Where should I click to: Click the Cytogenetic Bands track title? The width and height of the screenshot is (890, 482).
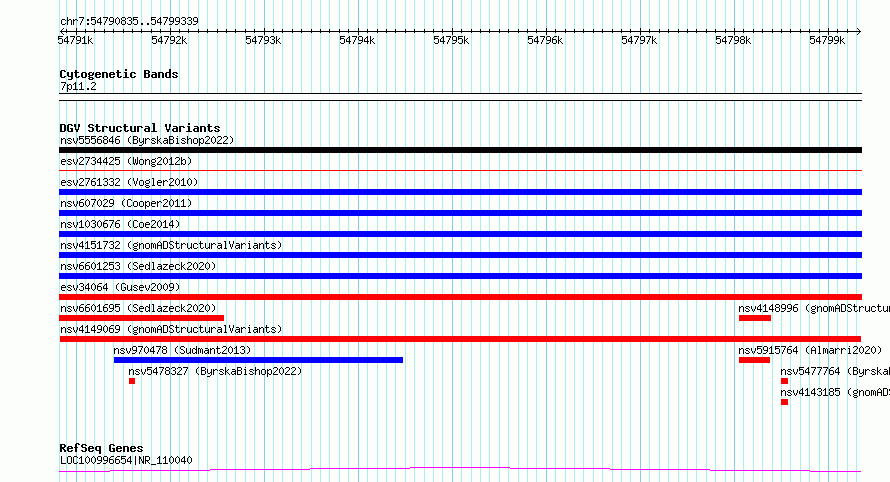point(119,74)
